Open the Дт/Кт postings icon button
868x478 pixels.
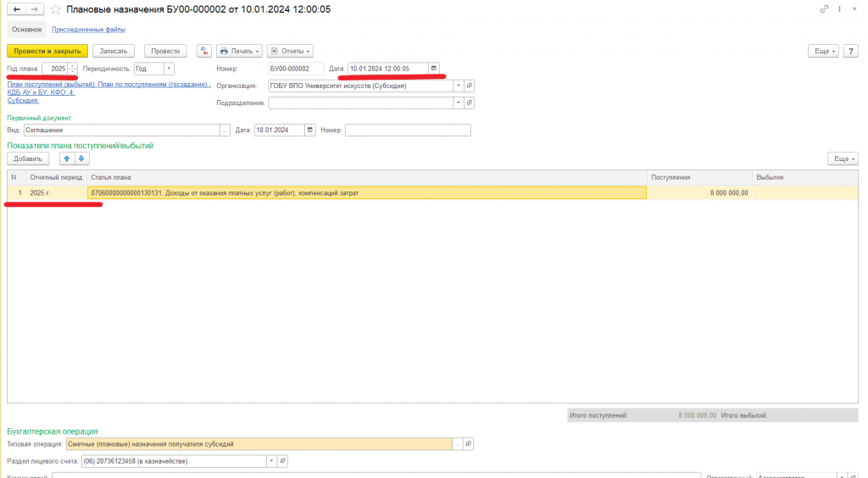pos(204,51)
